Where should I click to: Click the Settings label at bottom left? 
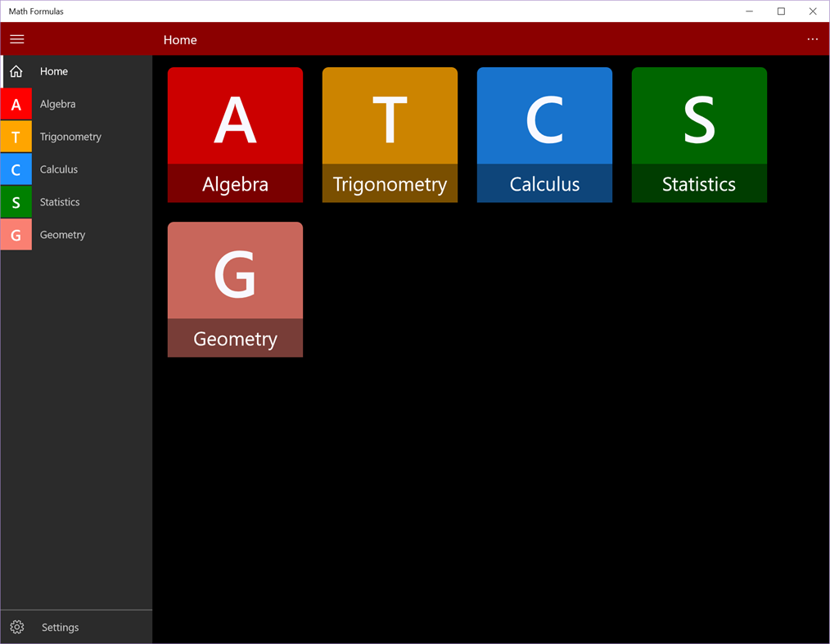tap(60, 627)
